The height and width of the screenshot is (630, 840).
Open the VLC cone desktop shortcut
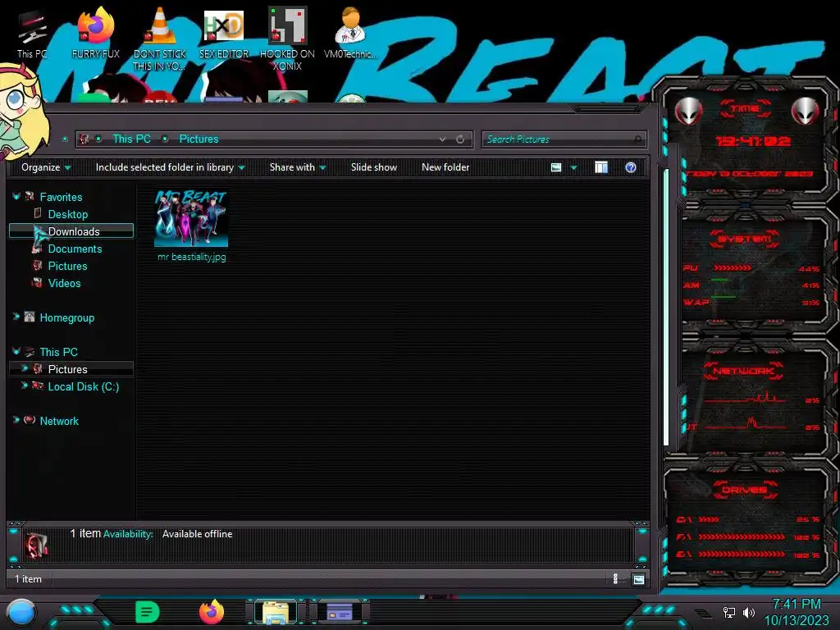[x=159, y=39]
